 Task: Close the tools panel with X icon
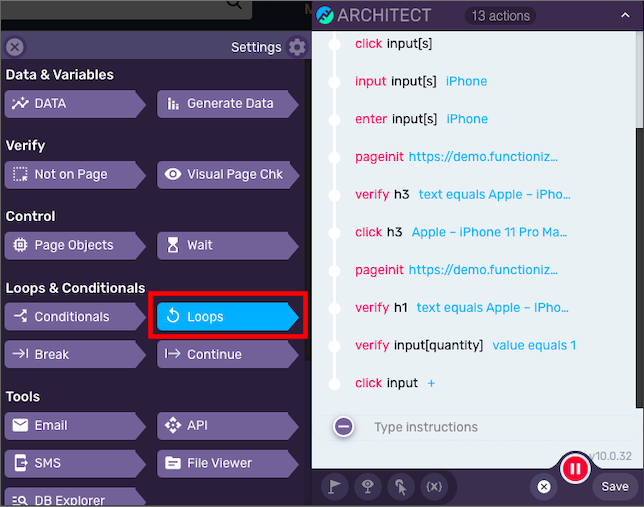coord(15,47)
